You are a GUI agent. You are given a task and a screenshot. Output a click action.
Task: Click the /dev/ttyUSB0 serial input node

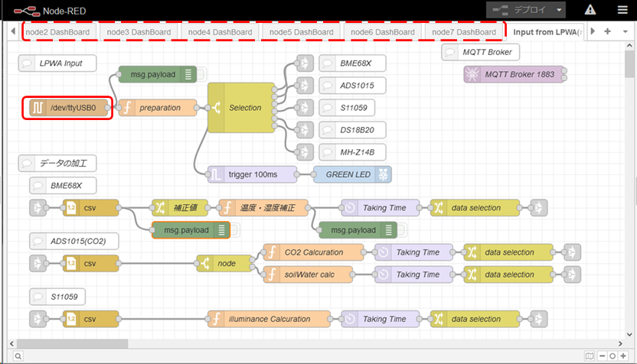point(69,108)
